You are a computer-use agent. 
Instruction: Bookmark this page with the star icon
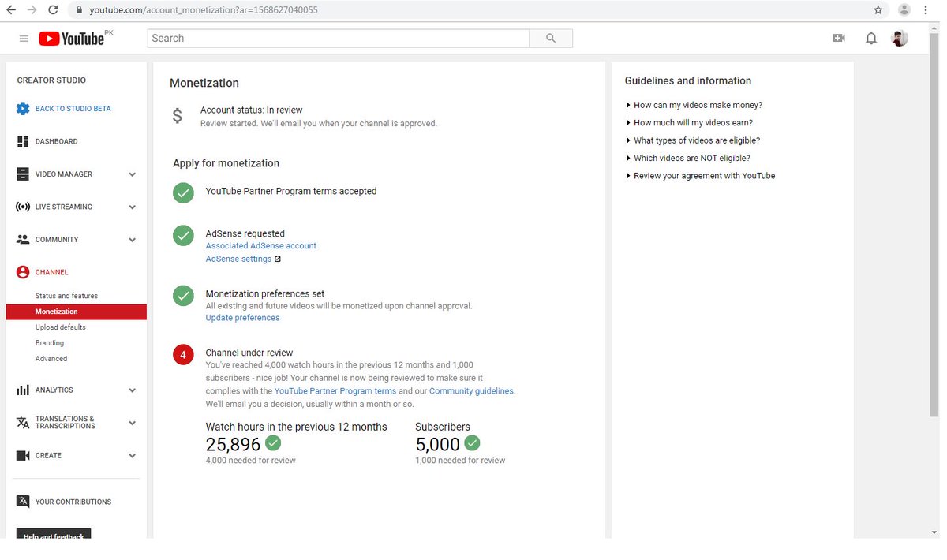tap(878, 10)
